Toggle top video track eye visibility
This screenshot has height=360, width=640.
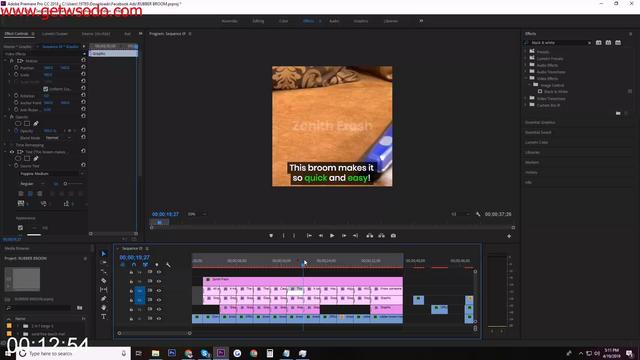[159, 272]
